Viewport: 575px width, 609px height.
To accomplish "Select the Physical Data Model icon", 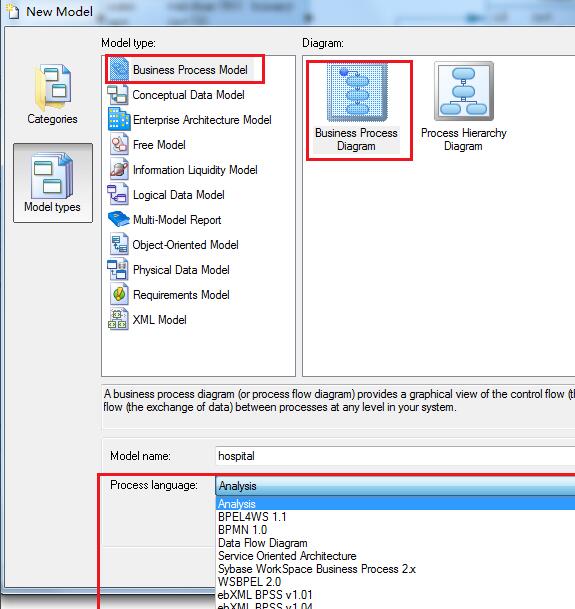I will click(118, 270).
